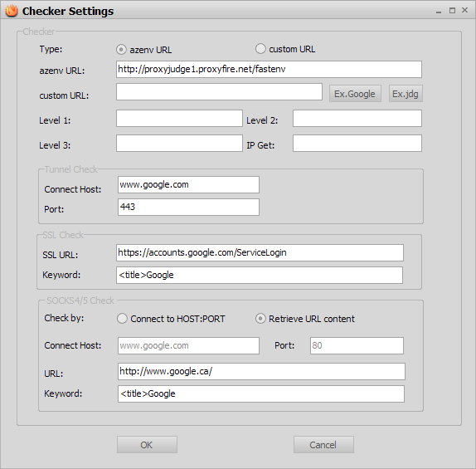The image size is (476, 469).
Task: Click into the Level 1 field
Action: pyautogui.click(x=179, y=118)
